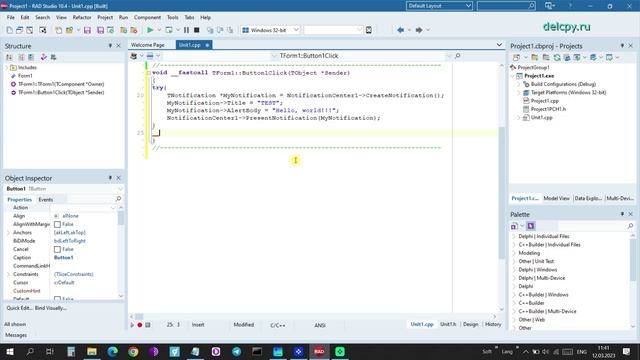Click the IDE search field in title bar
Viewport: 640px width, 360px height.
pos(506,6)
